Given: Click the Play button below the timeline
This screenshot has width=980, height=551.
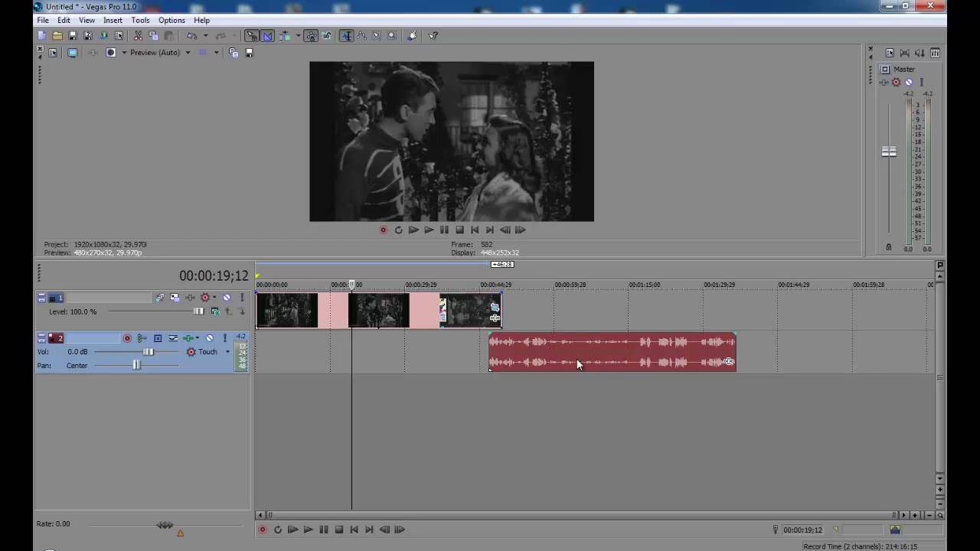Looking at the screenshot, I should [308, 530].
